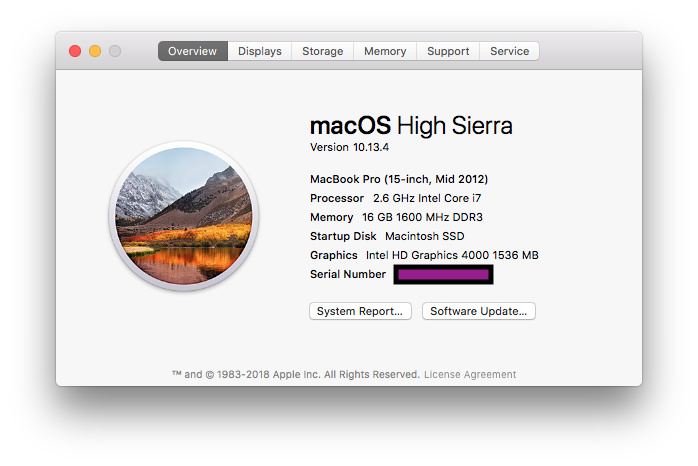Select the Memory tab
The height and width of the screenshot is (466, 698).
pos(385,51)
